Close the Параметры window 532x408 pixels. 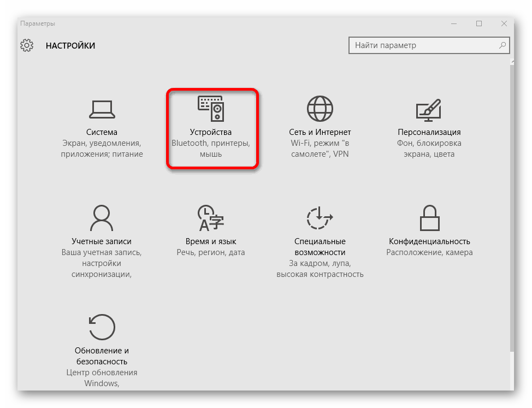tap(504, 23)
